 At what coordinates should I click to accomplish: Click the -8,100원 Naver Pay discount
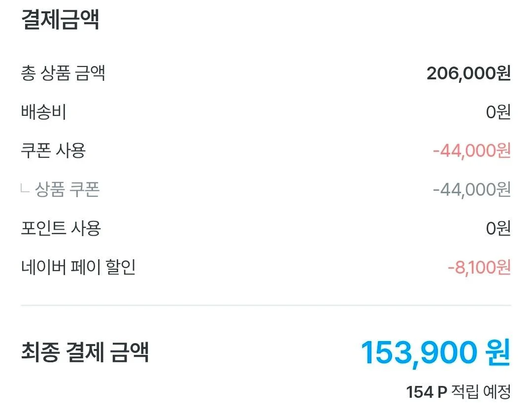[x=479, y=267]
